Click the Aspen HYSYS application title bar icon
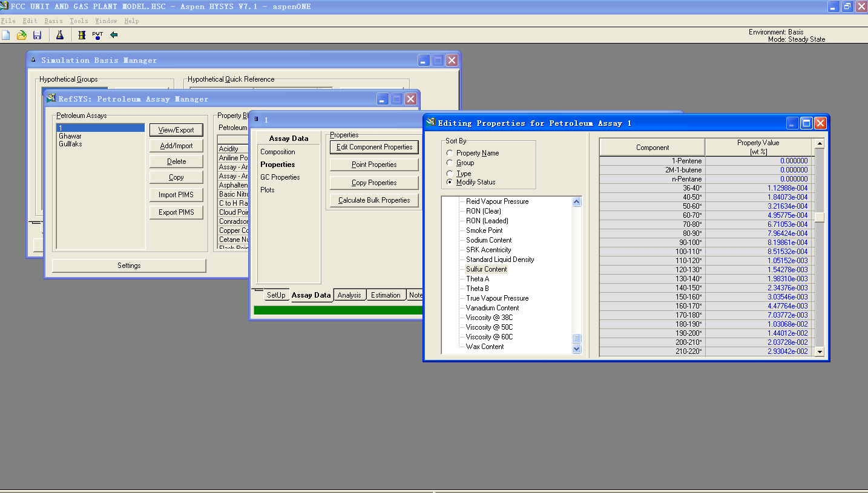 pyautogui.click(x=5, y=6)
